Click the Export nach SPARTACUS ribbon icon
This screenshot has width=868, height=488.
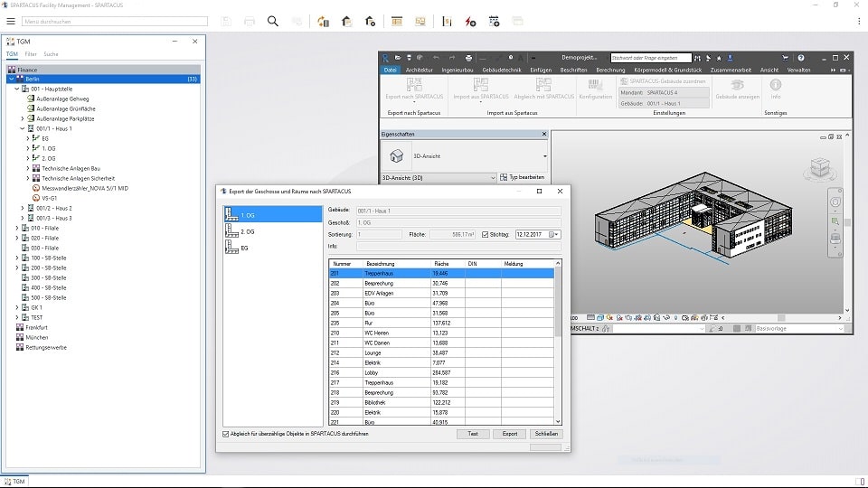click(412, 84)
